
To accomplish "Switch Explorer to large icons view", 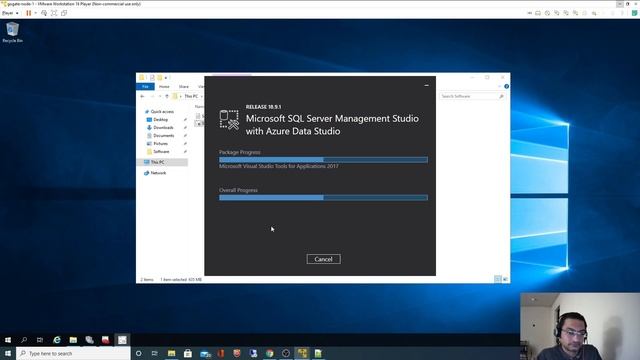I will pyautogui.click(x=505, y=279).
